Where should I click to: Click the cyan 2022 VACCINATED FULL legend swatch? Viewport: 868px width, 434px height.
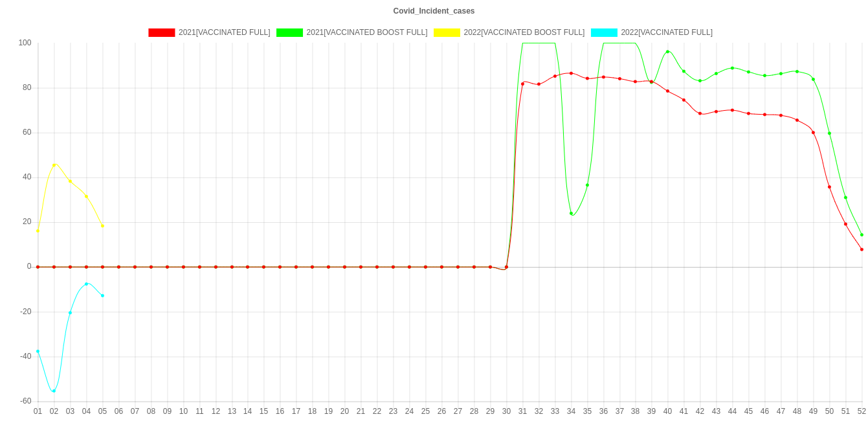(x=604, y=32)
